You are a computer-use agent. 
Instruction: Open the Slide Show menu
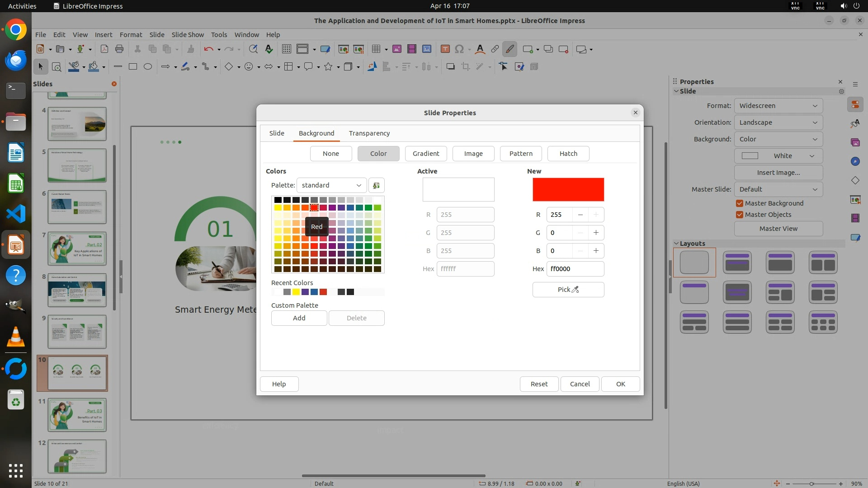(x=187, y=34)
